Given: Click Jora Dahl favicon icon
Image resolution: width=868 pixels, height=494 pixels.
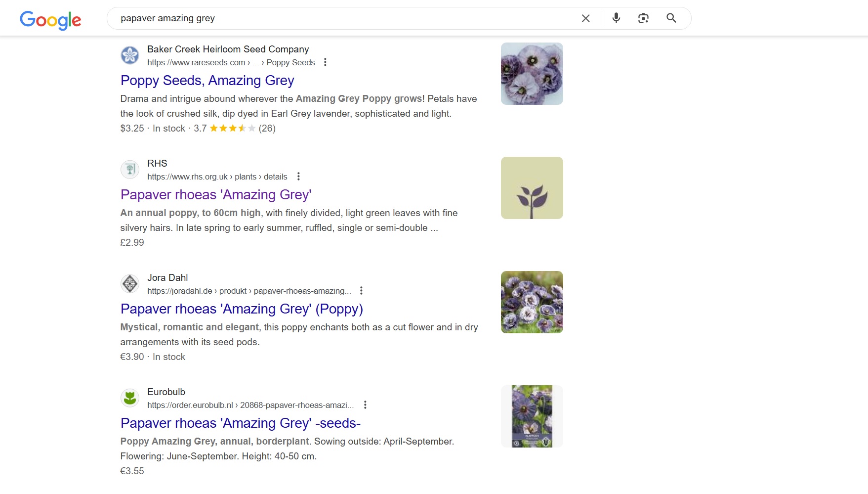Looking at the screenshot, I should tap(130, 284).
